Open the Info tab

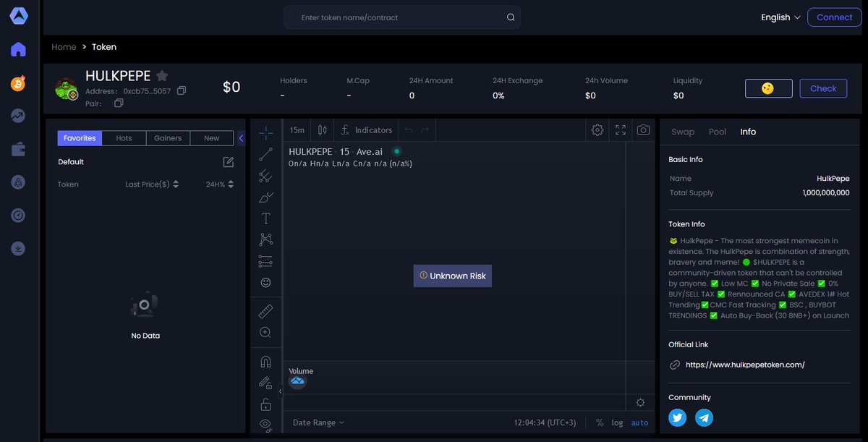point(748,132)
